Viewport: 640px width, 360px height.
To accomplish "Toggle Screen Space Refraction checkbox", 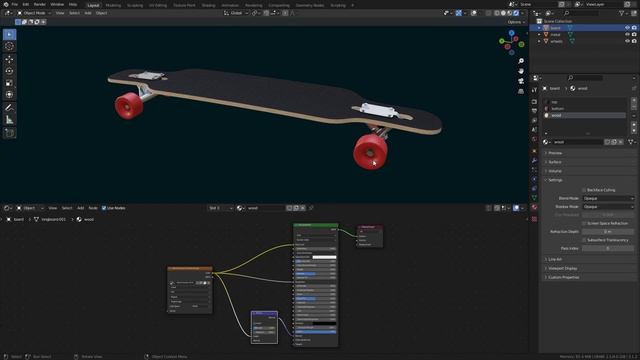I will (584, 223).
